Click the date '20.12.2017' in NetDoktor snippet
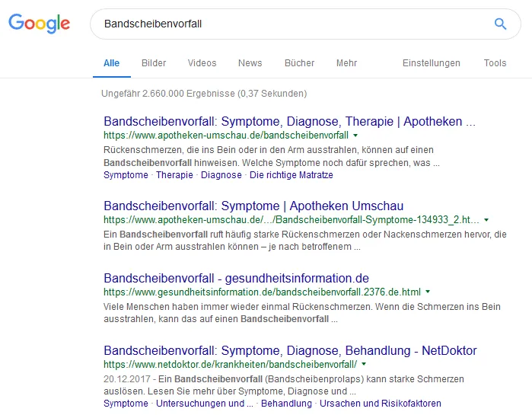The image size is (532, 415). [x=127, y=378]
